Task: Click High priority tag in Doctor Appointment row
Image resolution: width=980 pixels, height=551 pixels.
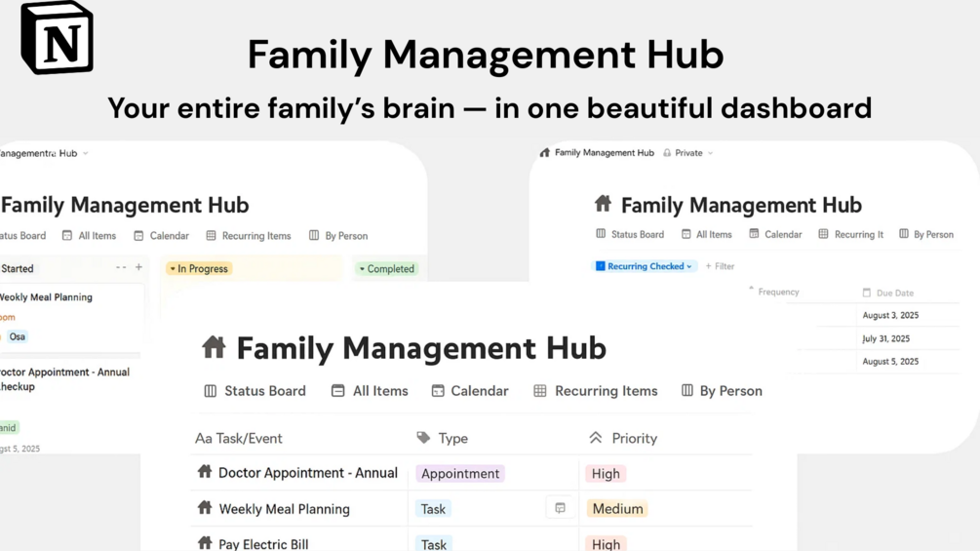Action: point(606,474)
